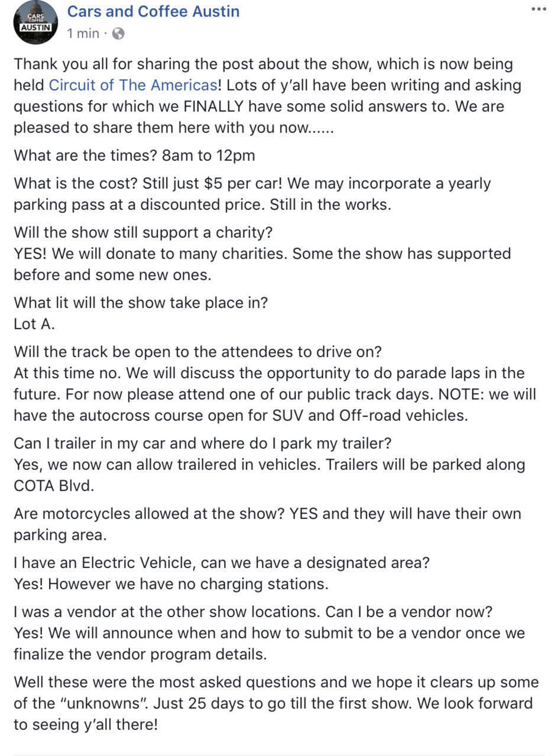Click the 'I have an Electric Vehicle' question

click(x=222, y=563)
